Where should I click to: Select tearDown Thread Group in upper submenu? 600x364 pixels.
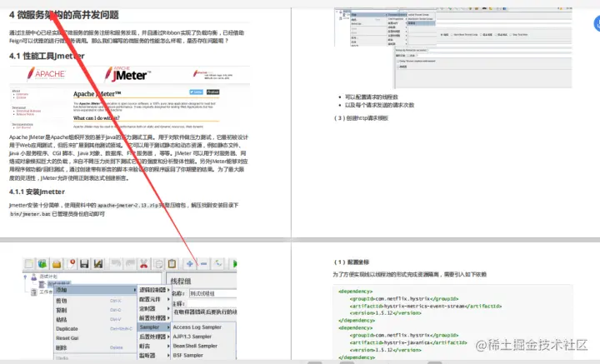click(x=422, y=18)
